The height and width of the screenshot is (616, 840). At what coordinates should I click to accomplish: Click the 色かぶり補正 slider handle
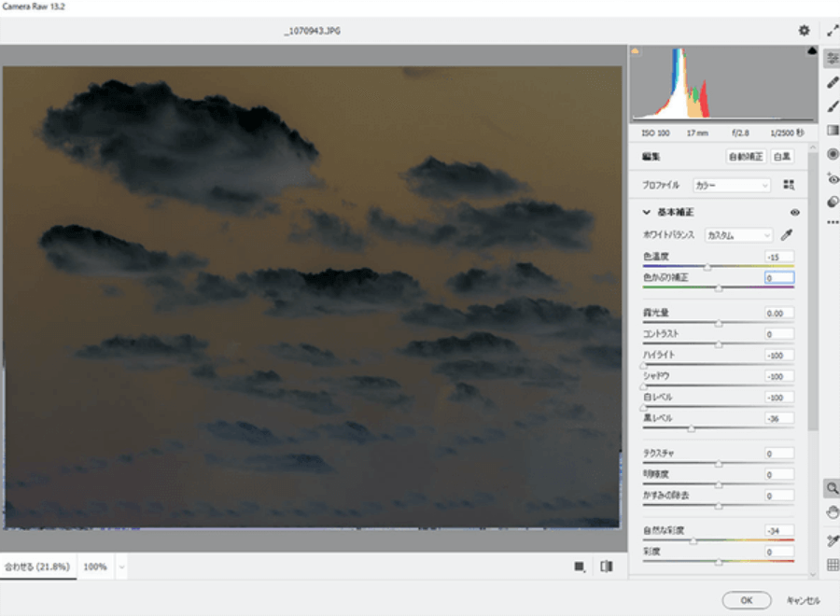719,288
